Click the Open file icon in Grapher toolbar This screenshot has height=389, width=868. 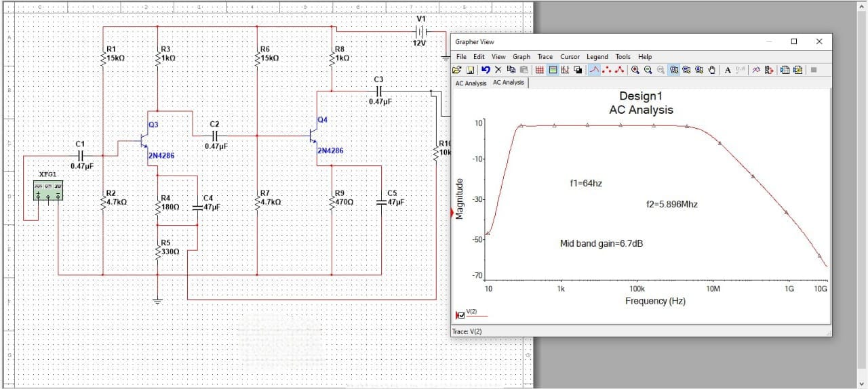point(457,70)
